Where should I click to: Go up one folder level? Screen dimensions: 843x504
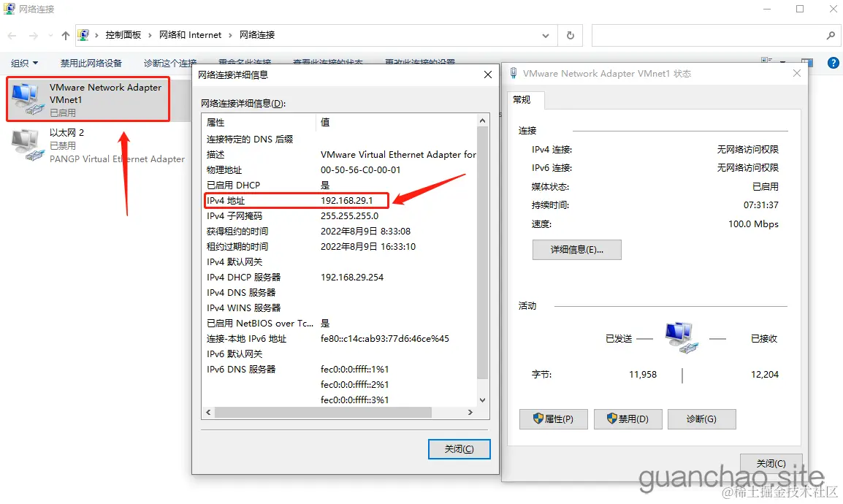pyautogui.click(x=65, y=36)
